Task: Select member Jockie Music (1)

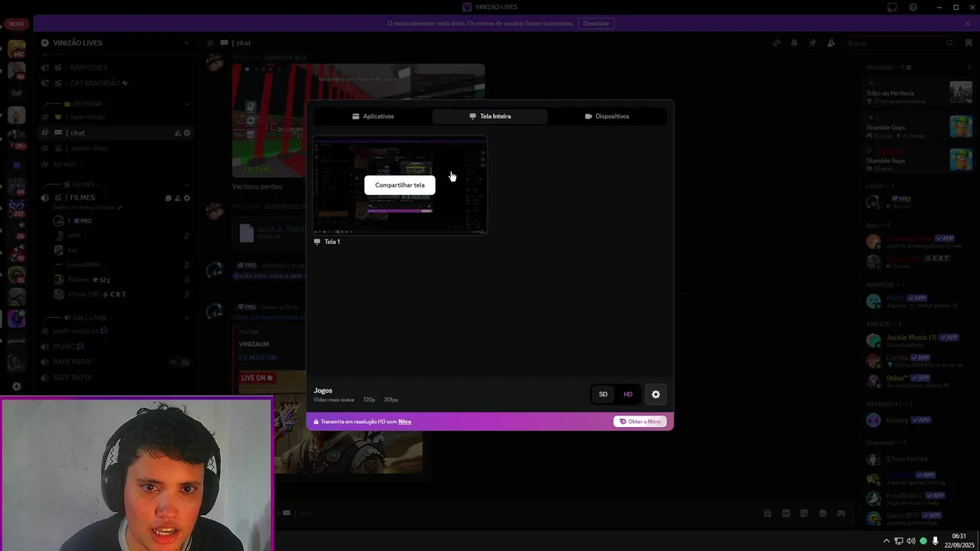Action: [919, 341]
